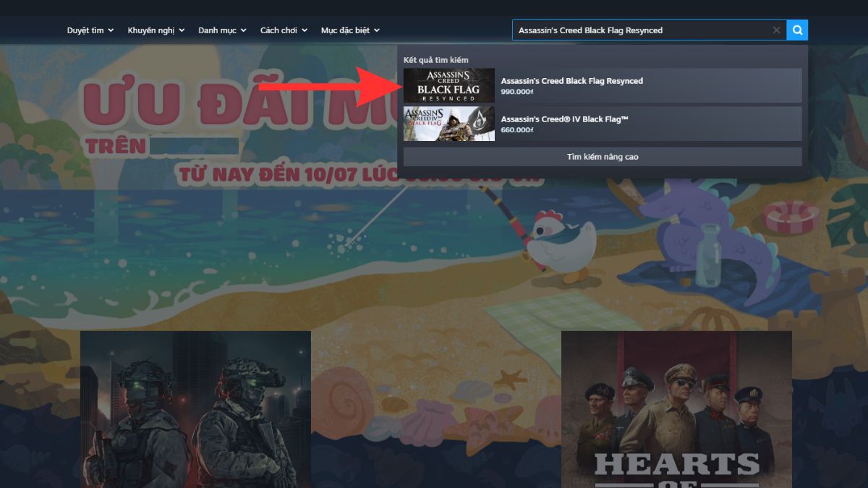Select the Assassin's Creed Black Flag Resynced result
The height and width of the screenshot is (488, 868).
click(603, 86)
